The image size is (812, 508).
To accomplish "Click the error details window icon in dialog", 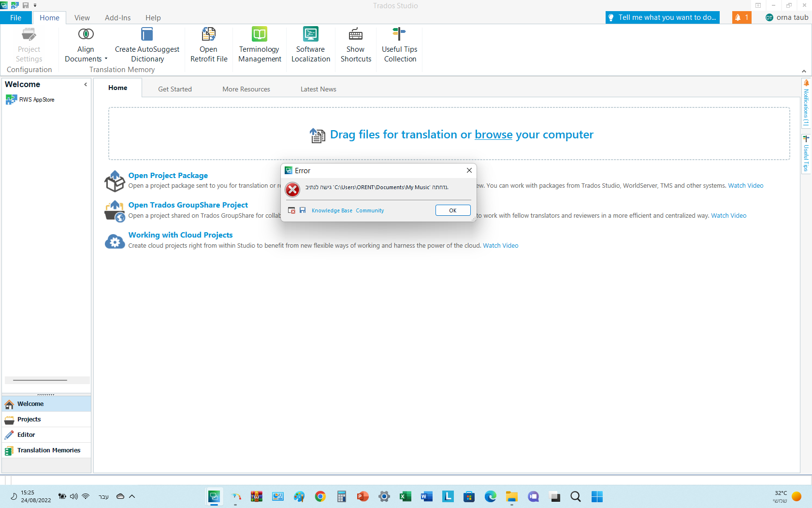I will [x=291, y=210].
